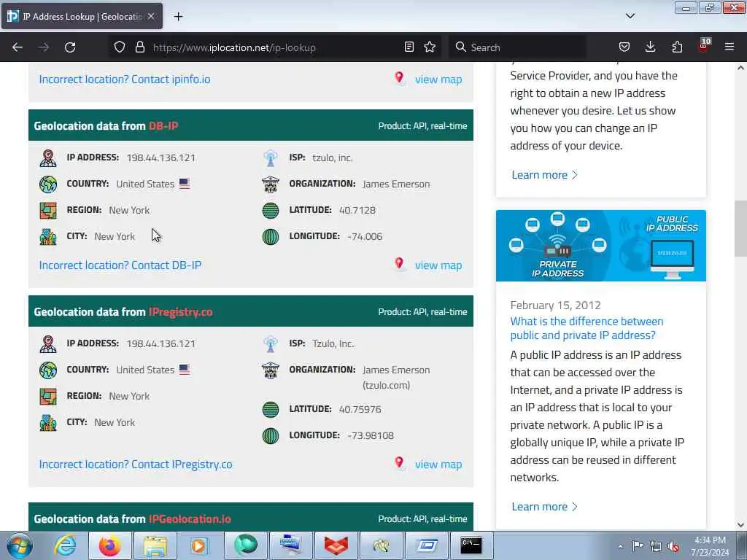The width and height of the screenshot is (747, 560).
Task: Open IPGeolocation.io header link
Action: point(190,519)
